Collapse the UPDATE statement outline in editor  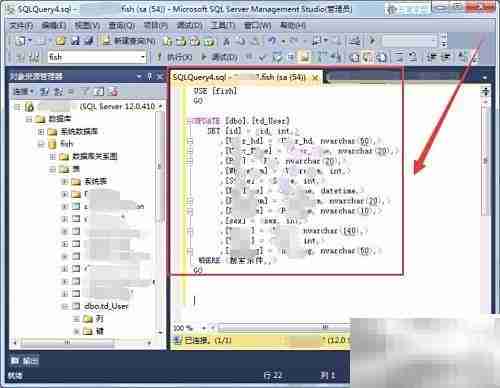pyautogui.click(x=190, y=121)
